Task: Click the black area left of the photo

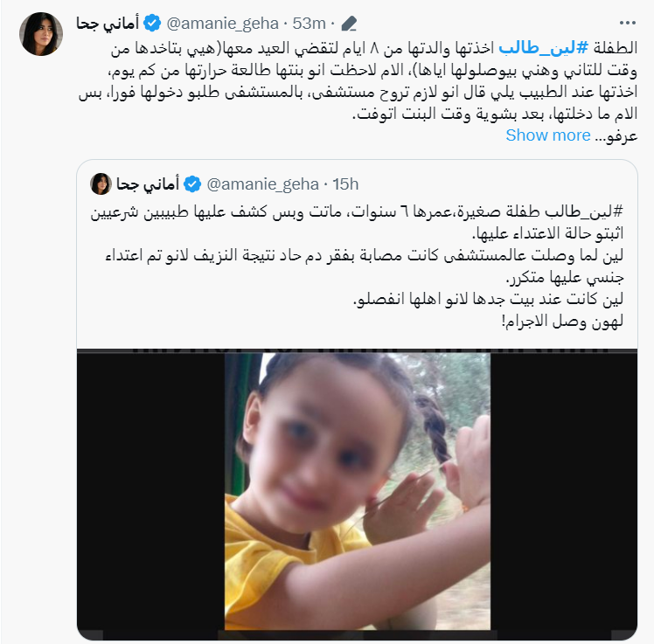Action: [151, 492]
